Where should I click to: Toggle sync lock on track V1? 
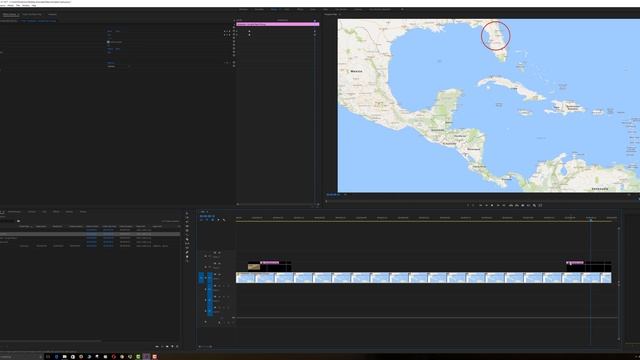[x=215, y=275]
